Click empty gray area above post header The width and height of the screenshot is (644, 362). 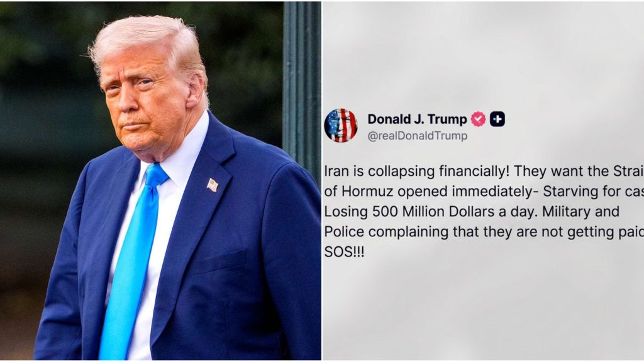(x=482, y=53)
